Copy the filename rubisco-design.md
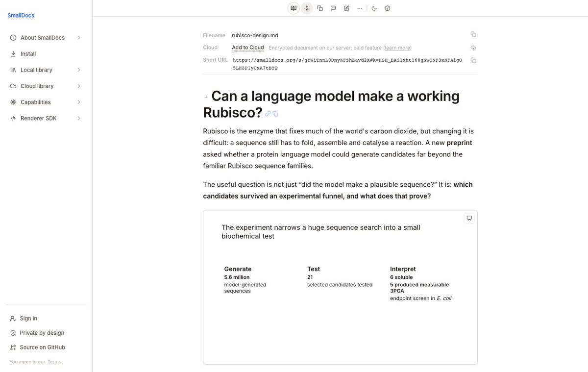Screen dimensions: 588x372 point(473,34)
